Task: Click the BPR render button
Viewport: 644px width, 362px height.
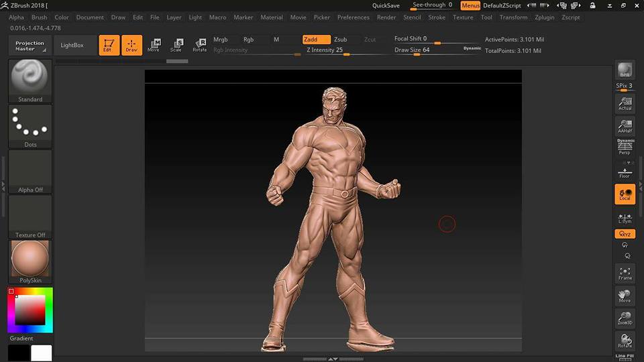Action: click(x=625, y=70)
